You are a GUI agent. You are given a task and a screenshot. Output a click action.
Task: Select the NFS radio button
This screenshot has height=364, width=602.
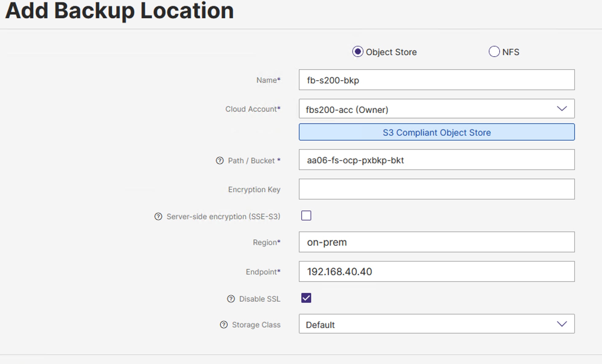pos(494,52)
